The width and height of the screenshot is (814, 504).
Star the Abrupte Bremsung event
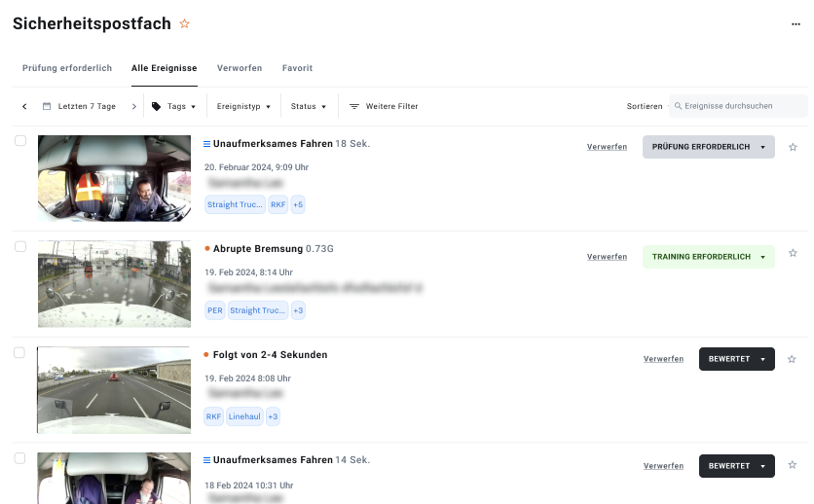(x=793, y=253)
